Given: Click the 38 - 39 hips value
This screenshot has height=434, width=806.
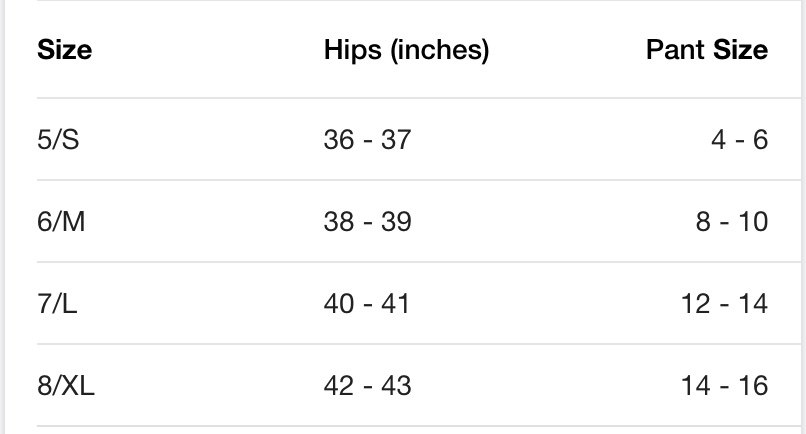Looking at the screenshot, I should [368, 222].
